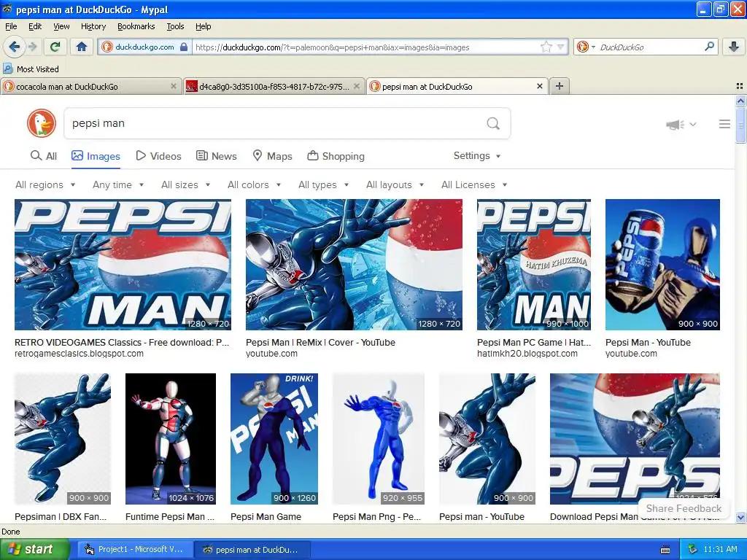The image size is (747, 560).
Task: Click the browser URL address field
Action: (365, 47)
